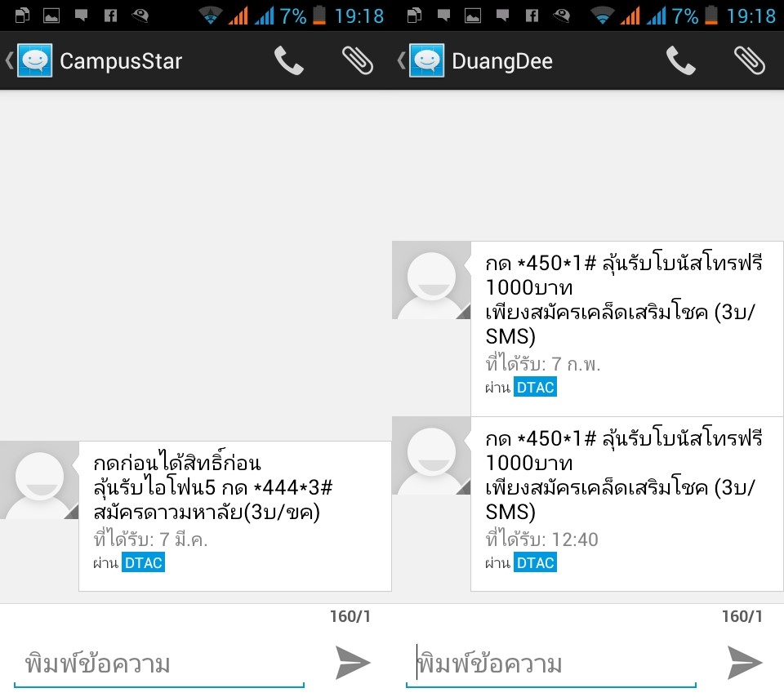Select the CampusStar *444*3# message bubble
The image size is (784, 697).
235,516
